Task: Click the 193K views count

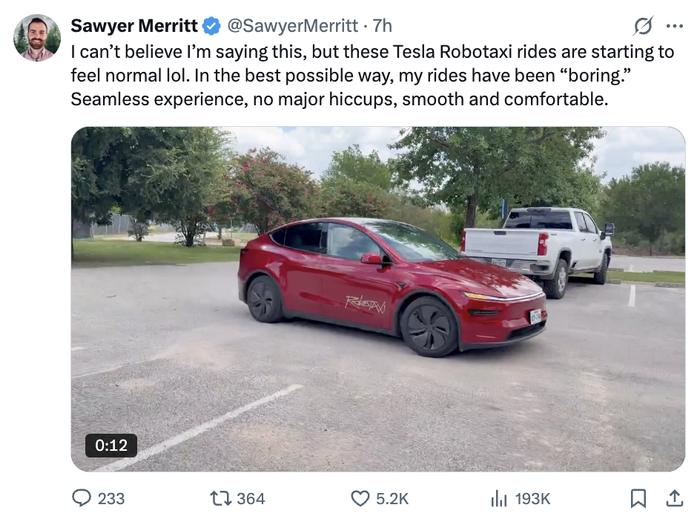Action: pyautogui.click(x=532, y=498)
